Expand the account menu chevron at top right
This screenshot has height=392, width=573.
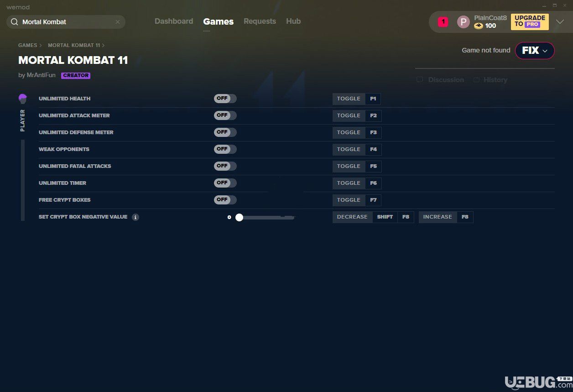(x=560, y=22)
